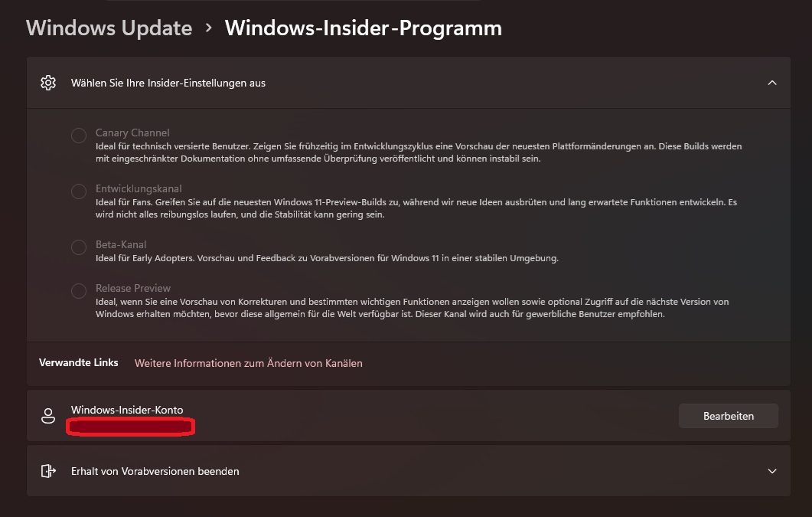Click the breadcrumb arrow after Windows Update
The image size is (812, 517).
pos(209,28)
